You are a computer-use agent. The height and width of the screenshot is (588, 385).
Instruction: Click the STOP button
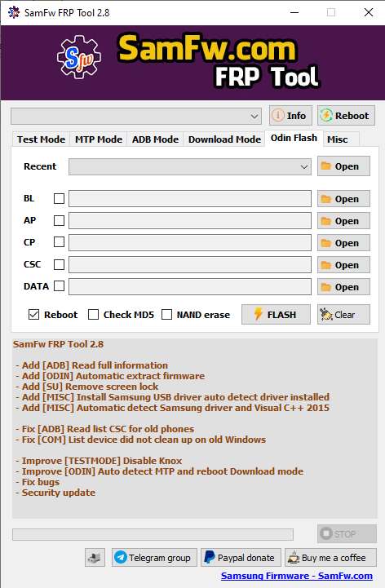(x=347, y=533)
